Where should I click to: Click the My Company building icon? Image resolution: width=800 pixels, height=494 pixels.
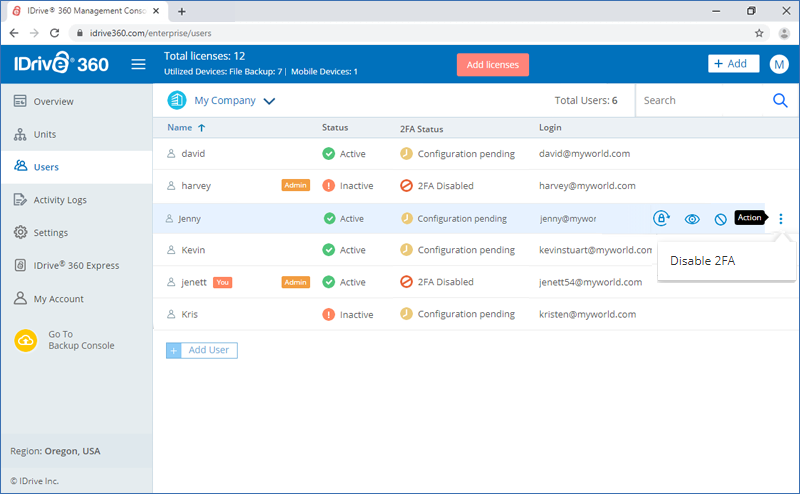[x=177, y=101]
